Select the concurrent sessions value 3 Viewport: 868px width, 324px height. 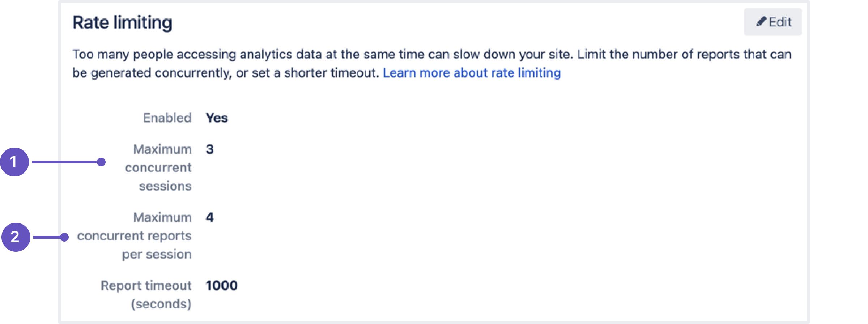coord(210,149)
